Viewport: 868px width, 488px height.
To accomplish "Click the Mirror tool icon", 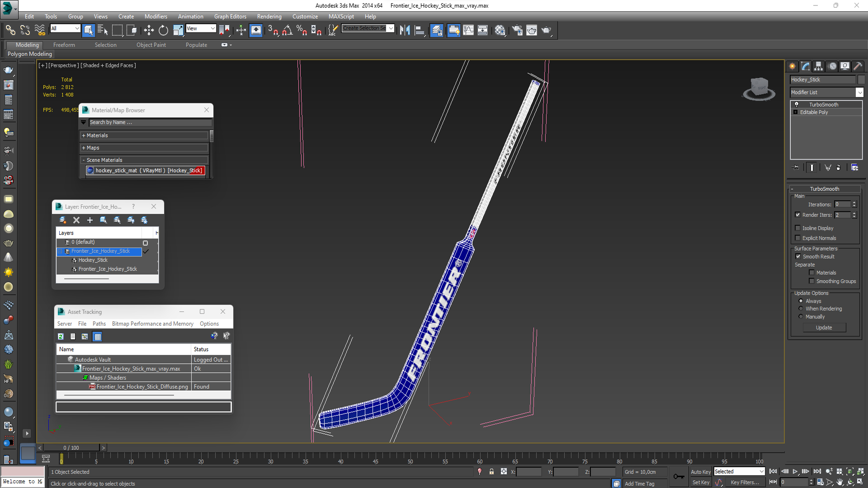I will click(x=405, y=30).
